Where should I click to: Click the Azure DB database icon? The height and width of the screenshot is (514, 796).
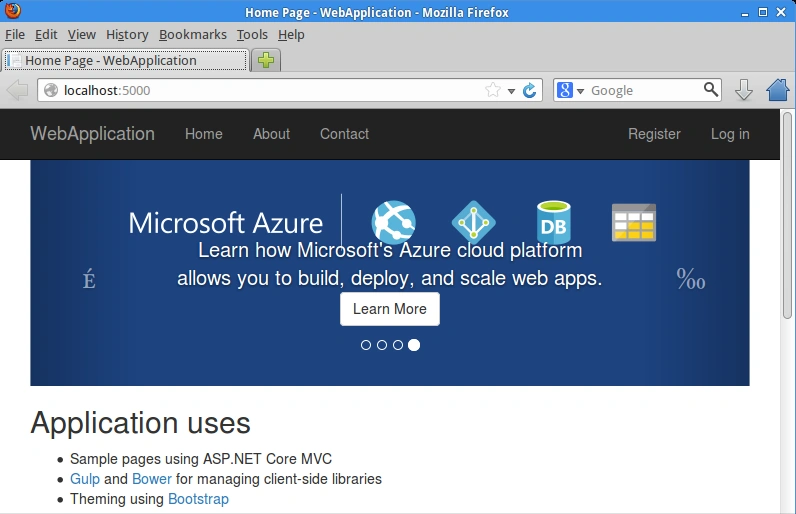[553, 222]
